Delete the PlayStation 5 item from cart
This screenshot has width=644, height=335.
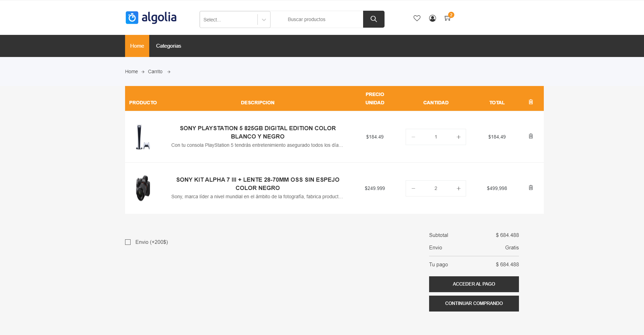(x=531, y=136)
